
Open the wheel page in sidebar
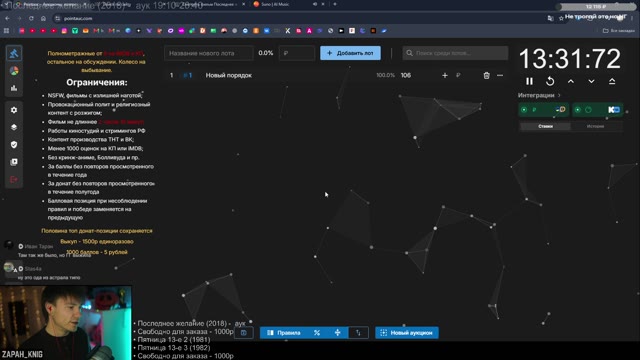pyautogui.click(x=14, y=71)
